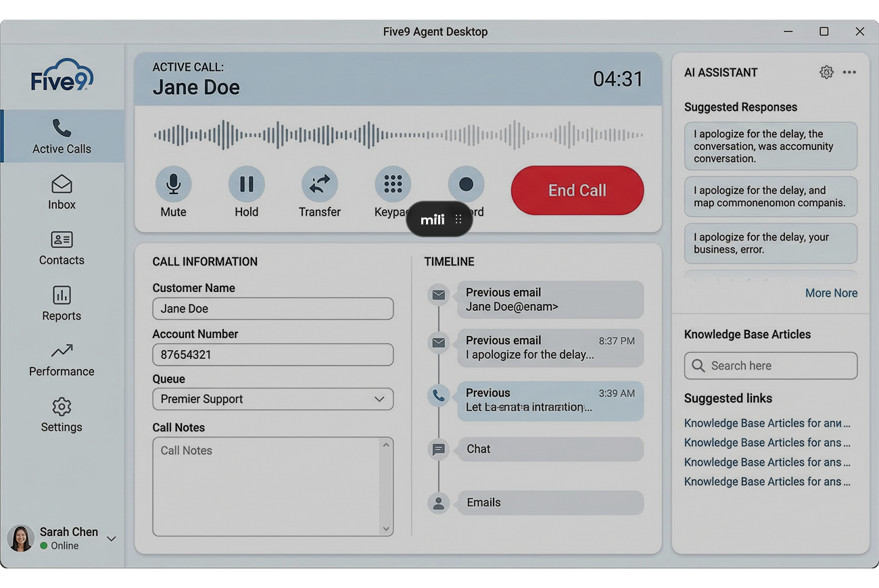Viewport: 879px width, 588px height.
Task: Mute the microphone on the call
Action: [173, 185]
